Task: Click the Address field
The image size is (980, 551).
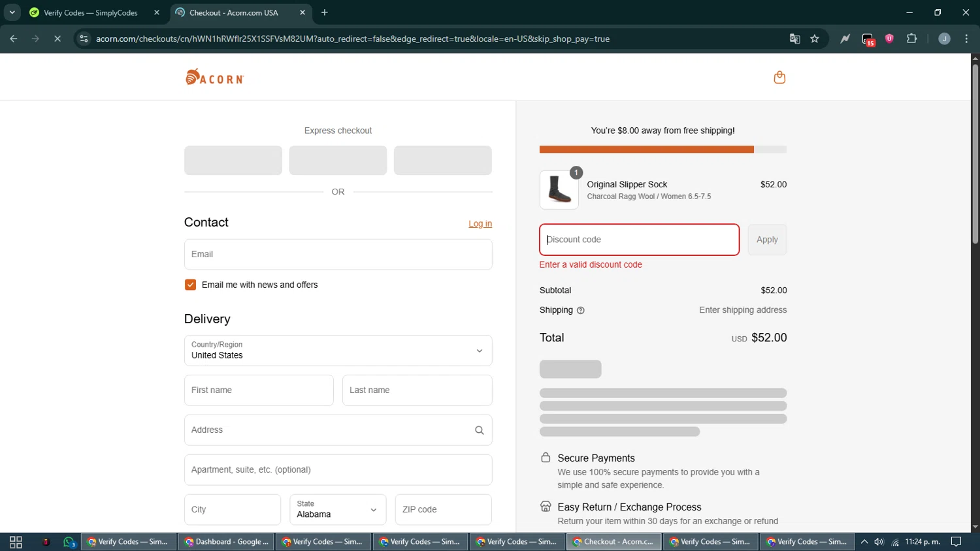Action: (338, 430)
